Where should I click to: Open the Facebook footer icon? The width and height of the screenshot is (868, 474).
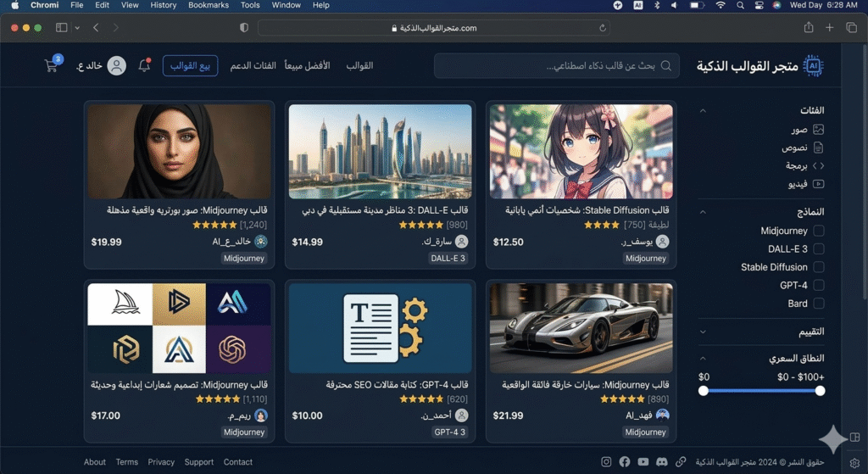(x=625, y=462)
